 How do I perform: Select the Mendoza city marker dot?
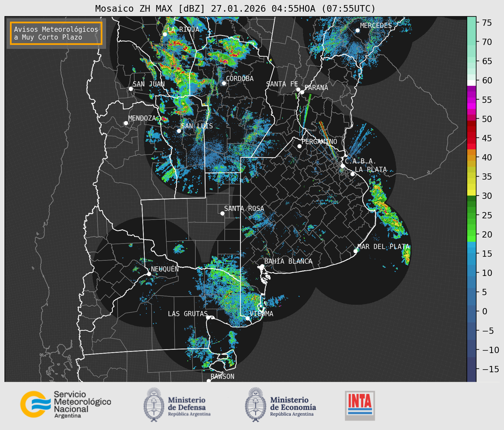point(126,123)
